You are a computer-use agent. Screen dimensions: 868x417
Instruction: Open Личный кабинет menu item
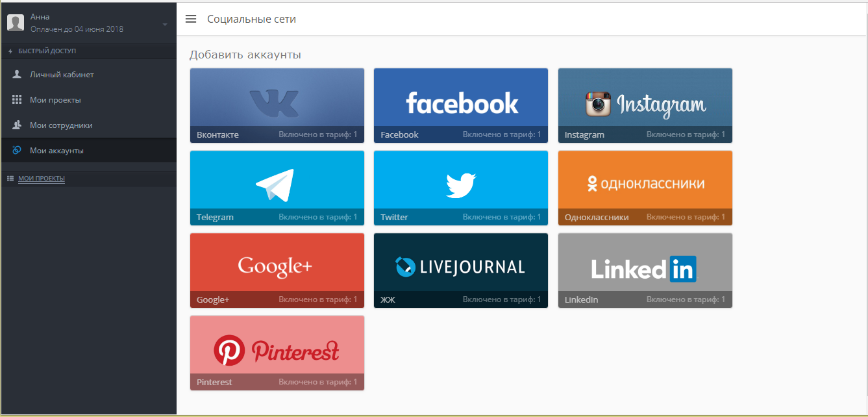tap(88, 75)
